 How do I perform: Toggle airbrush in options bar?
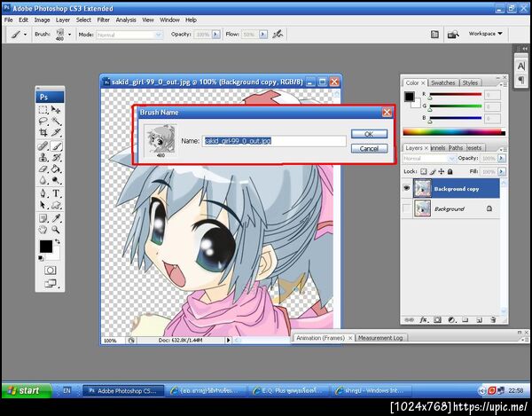[x=278, y=34]
